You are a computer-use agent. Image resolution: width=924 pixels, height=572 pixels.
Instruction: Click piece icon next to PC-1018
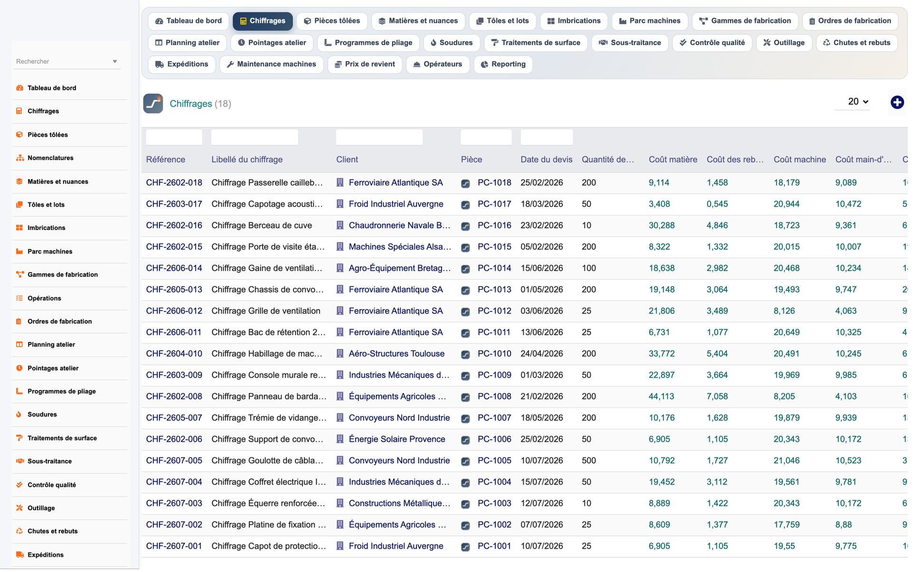tap(466, 183)
